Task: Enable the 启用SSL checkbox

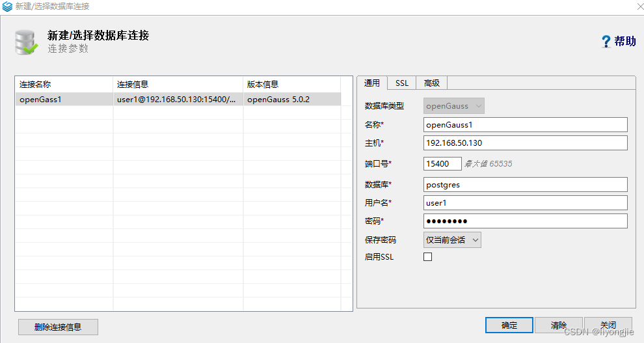Action: click(427, 256)
